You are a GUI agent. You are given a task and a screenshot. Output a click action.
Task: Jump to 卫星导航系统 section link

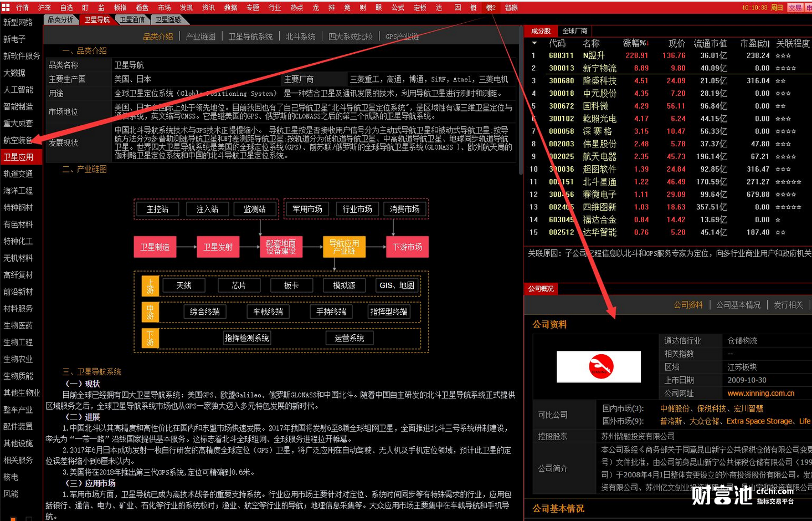click(250, 37)
